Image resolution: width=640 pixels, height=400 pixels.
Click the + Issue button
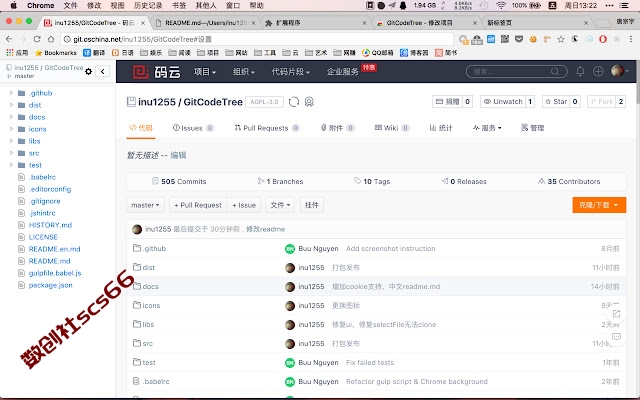[244, 205]
